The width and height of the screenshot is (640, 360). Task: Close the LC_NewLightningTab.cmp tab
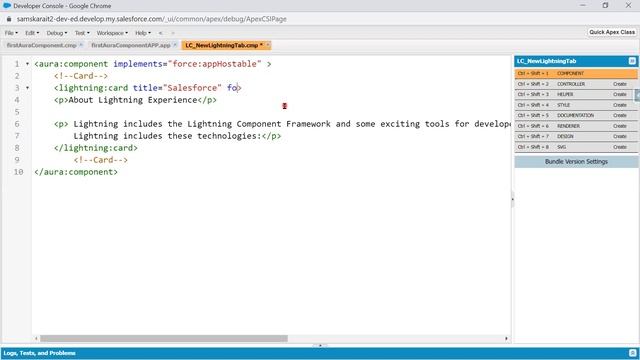268,45
